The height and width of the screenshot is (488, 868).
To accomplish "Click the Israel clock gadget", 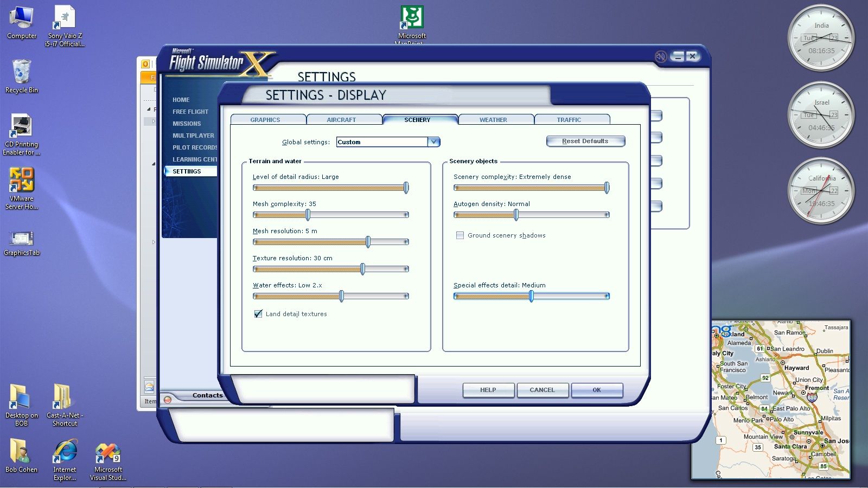I will coord(821,115).
